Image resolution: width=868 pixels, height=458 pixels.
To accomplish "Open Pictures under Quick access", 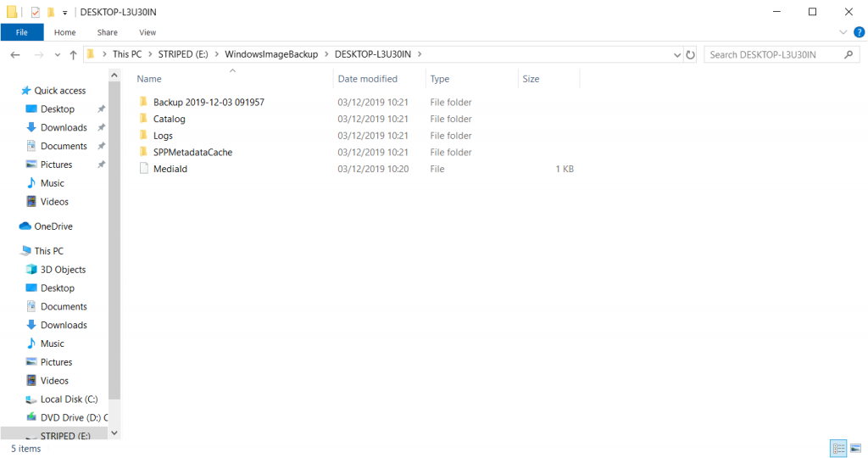I will (57, 165).
